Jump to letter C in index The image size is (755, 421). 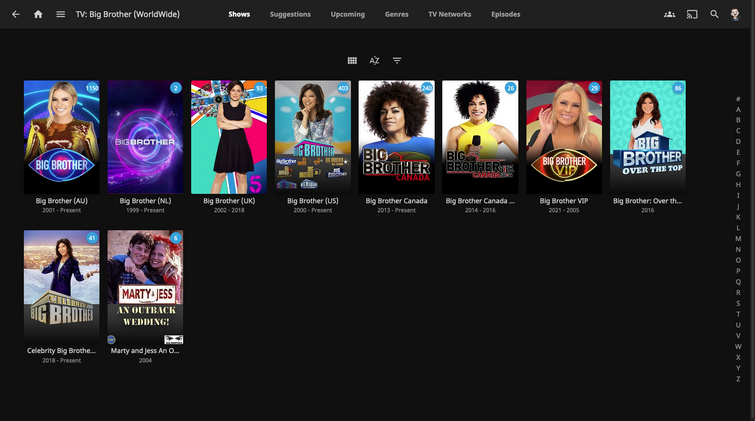pos(738,131)
